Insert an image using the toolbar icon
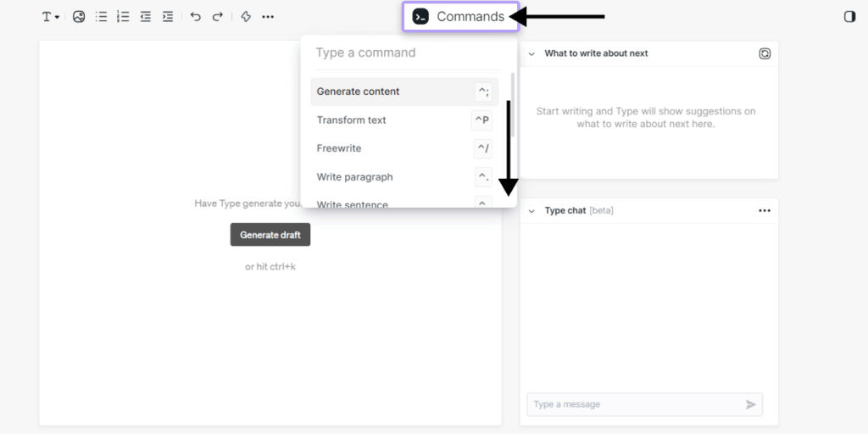This screenshot has width=868, height=434. [x=79, y=16]
